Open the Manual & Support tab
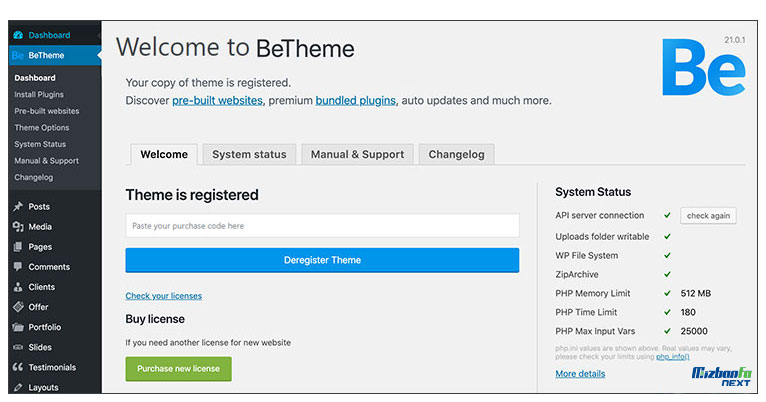766x402 pixels. coord(357,154)
